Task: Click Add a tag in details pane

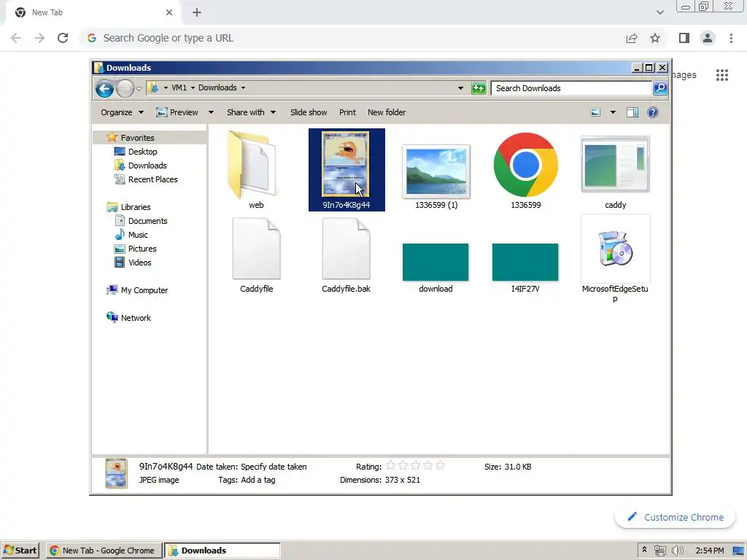Action: pyautogui.click(x=258, y=480)
